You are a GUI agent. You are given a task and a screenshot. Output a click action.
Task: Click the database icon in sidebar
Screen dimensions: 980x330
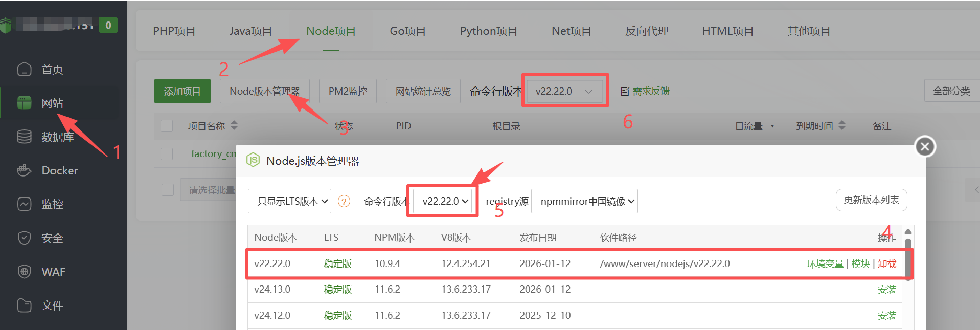pyautogui.click(x=24, y=137)
